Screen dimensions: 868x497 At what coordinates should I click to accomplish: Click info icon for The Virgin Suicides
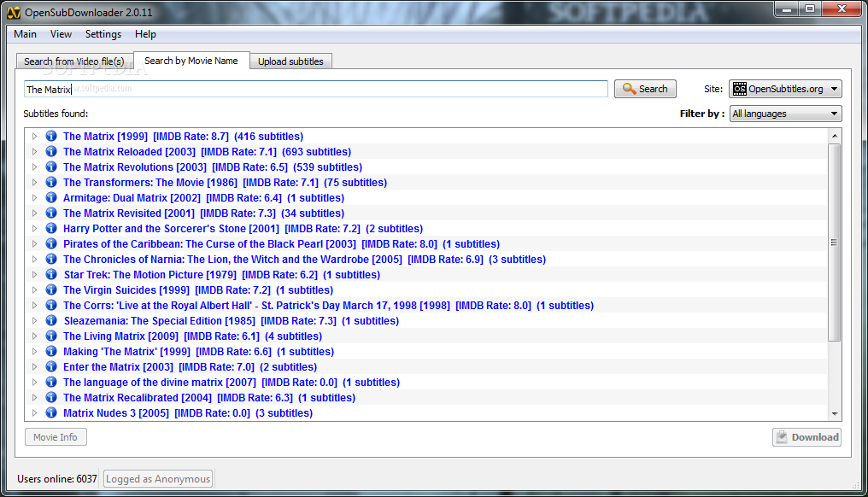(x=51, y=289)
